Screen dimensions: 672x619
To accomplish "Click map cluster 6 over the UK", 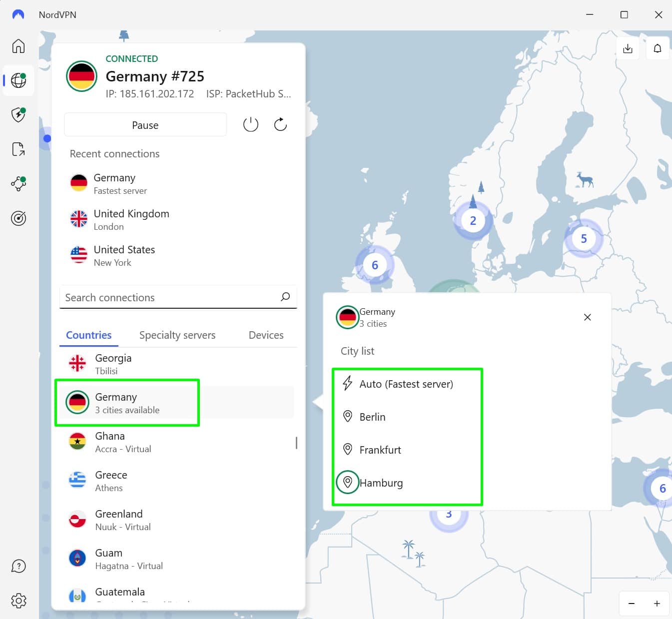I will [x=375, y=265].
